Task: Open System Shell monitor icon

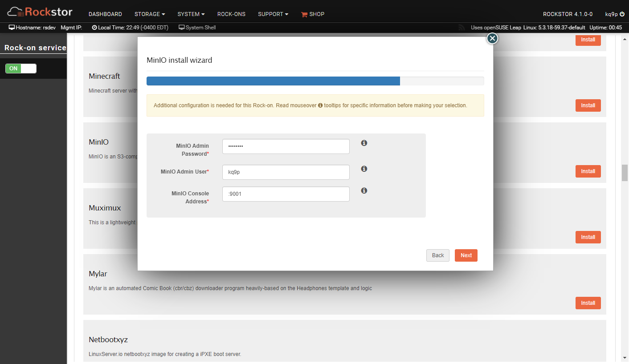Action: click(x=181, y=28)
